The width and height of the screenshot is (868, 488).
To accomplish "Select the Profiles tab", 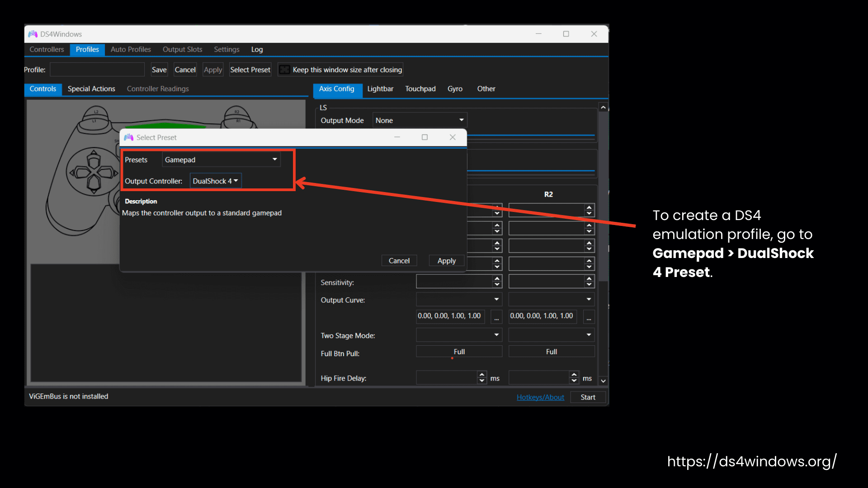I will tap(87, 49).
